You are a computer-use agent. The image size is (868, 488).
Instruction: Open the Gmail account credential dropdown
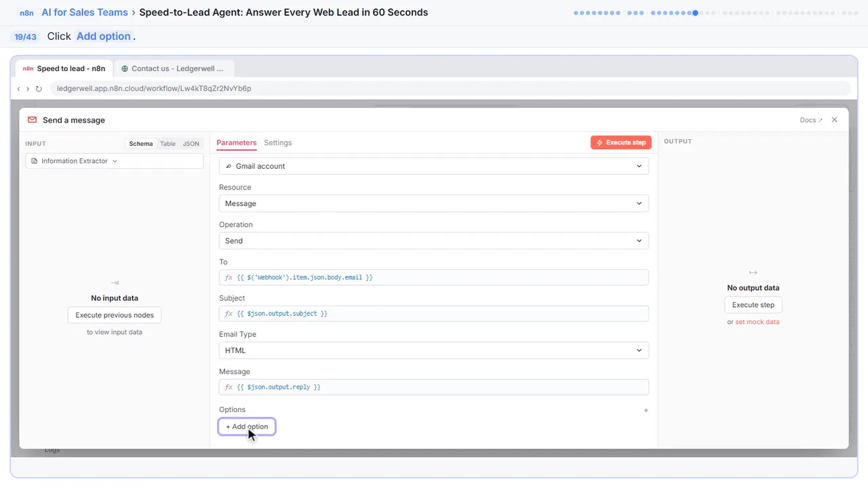(x=434, y=166)
